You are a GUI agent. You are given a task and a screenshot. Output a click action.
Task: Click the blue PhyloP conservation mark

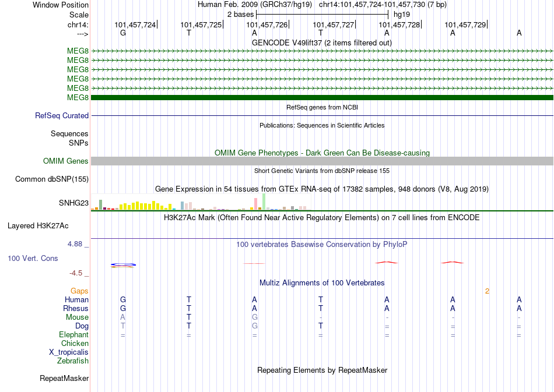coord(123,264)
